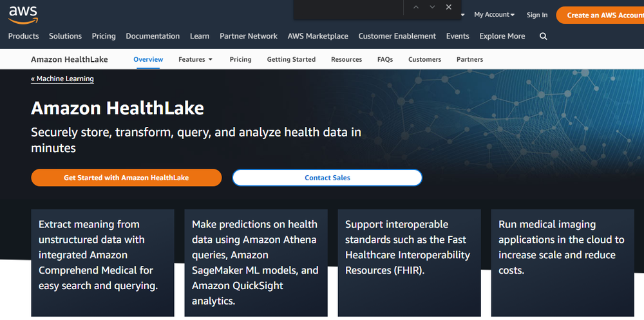Expand the Features dropdown
The width and height of the screenshot is (644, 320).
coord(196,59)
